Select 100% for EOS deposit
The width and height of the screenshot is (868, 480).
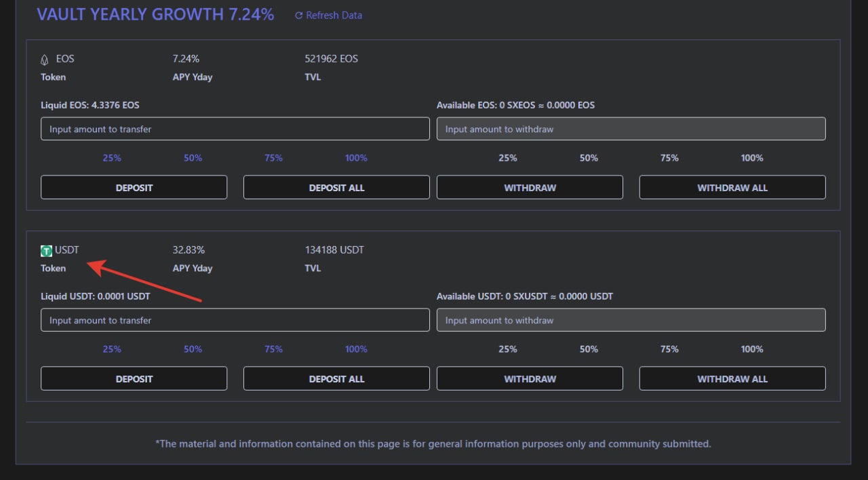click(x=356, y=158)
